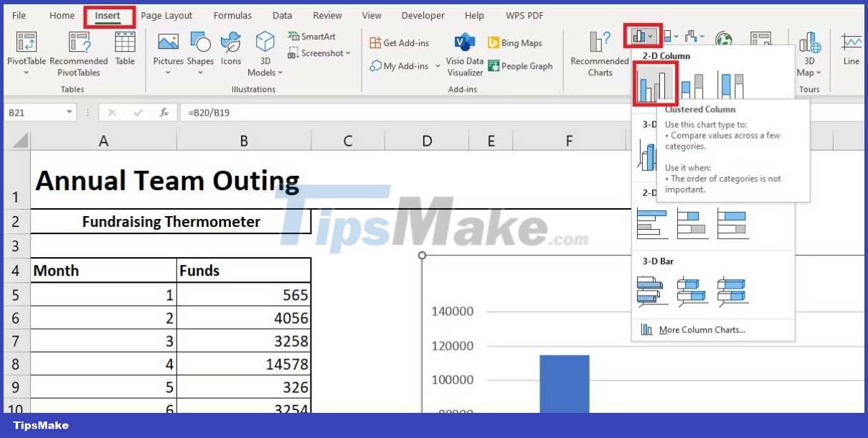The width and height of the screenshot is (868, 438).
Task: Select the Clustered Column chart type
Action: coord(654,83)
